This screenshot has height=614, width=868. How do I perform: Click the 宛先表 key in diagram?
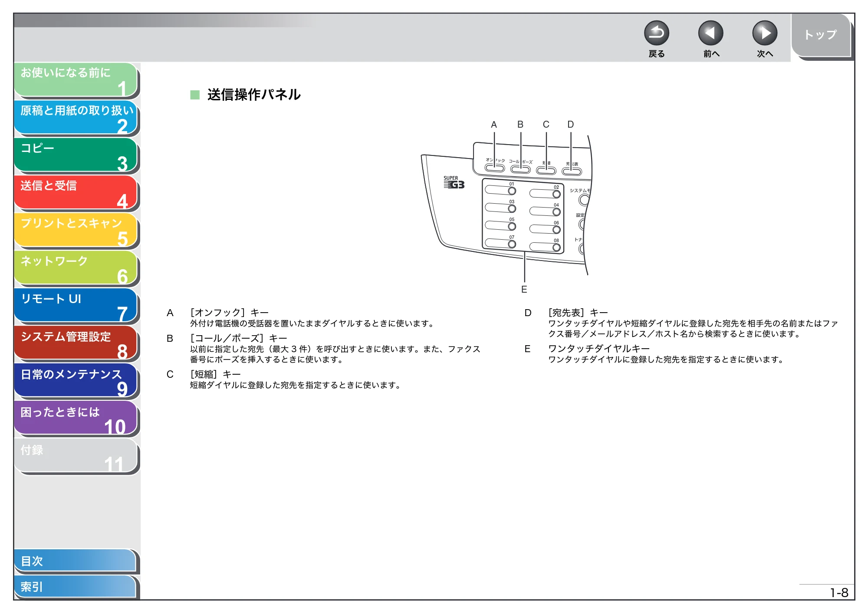[x=572, y=172]
